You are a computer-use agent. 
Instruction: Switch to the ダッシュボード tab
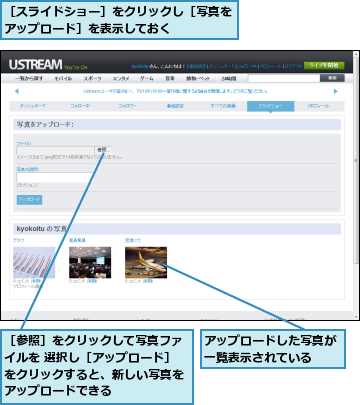(32, 106)
